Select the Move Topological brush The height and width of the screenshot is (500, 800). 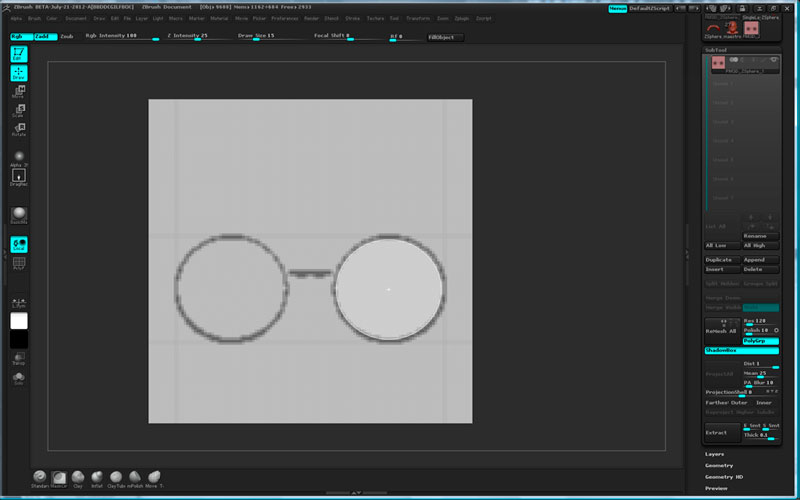coord(154,479)
